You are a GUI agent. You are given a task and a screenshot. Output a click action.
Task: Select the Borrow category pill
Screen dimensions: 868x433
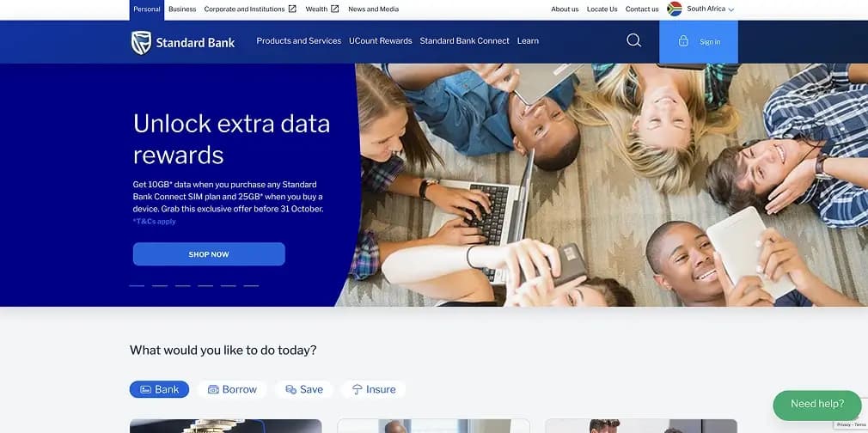pyautogui.click(x=232, y=389)
